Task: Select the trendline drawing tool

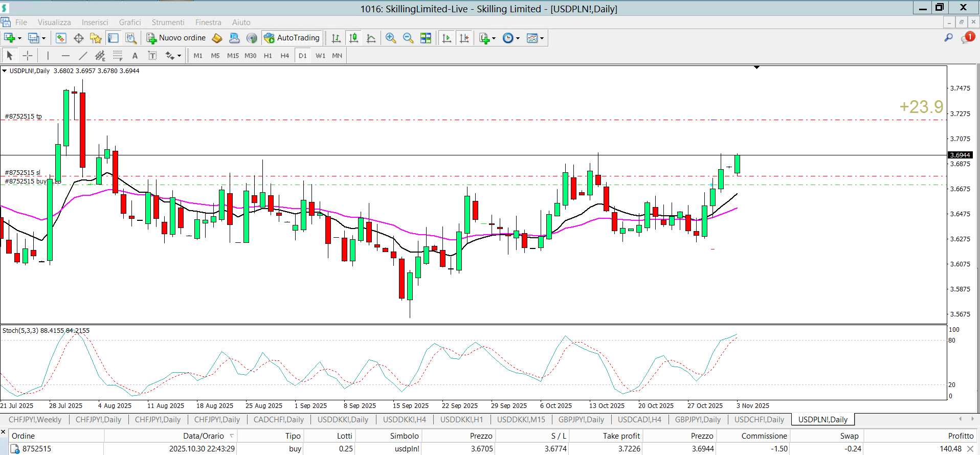Action: [83, 56]
